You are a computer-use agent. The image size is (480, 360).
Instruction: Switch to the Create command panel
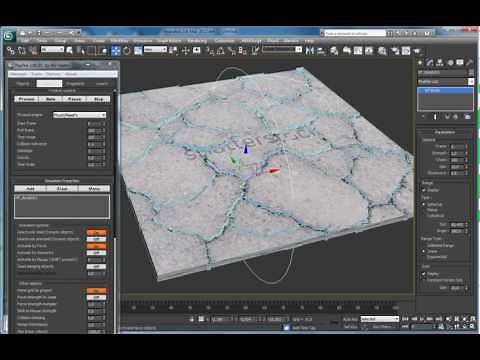point(420,62)
